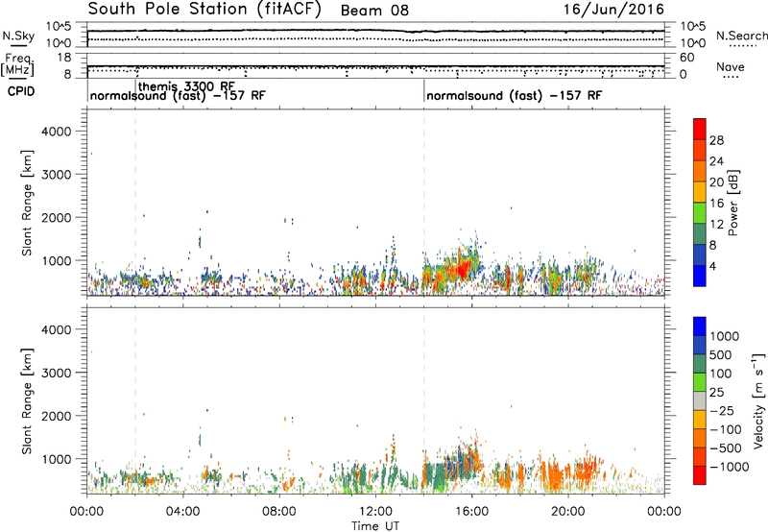Click the '08:00' time tick label

tap(279, 512)
